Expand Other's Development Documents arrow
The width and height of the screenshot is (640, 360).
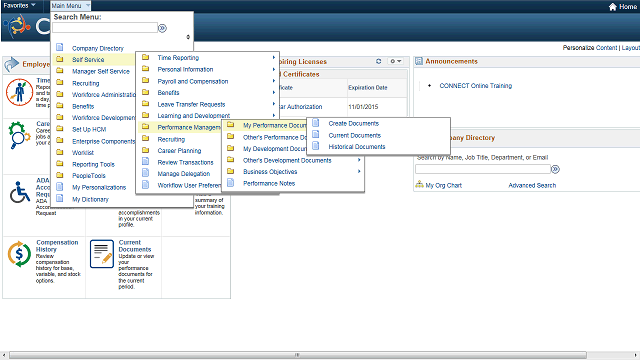[359, 160]
